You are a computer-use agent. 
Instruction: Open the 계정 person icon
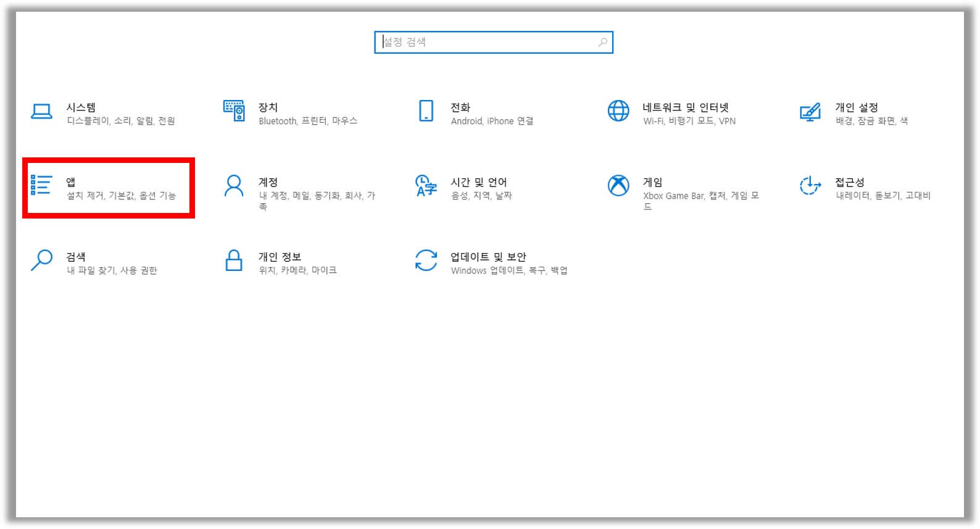(234, 186)
